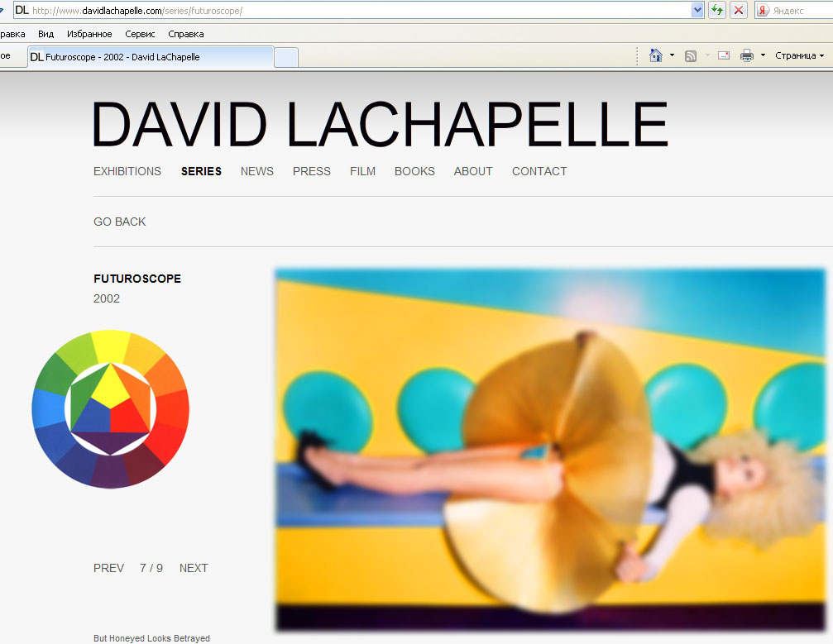Click the RSS feeds icon
Screen dimensions: 833x644
pyautogui.click(x=691, y=55)
